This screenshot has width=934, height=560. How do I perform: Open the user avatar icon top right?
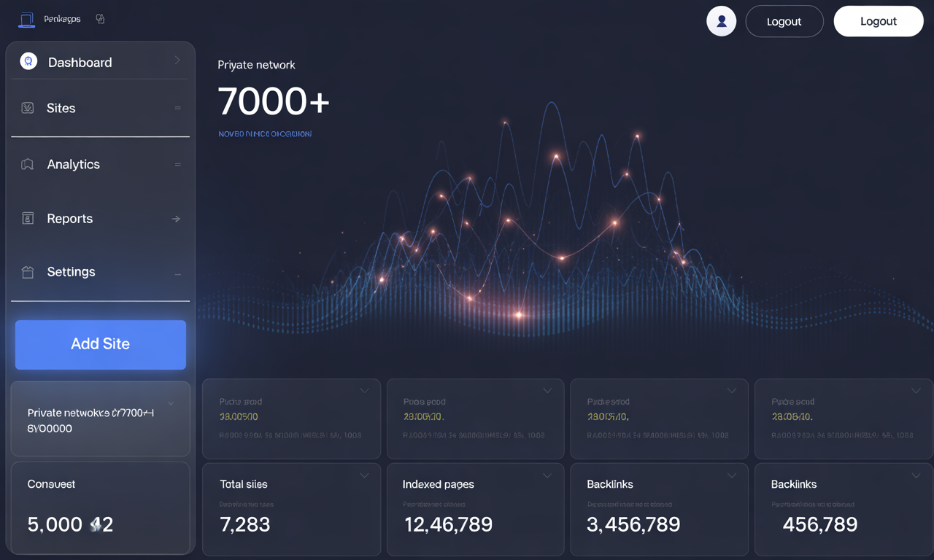[x=721, y=20]
